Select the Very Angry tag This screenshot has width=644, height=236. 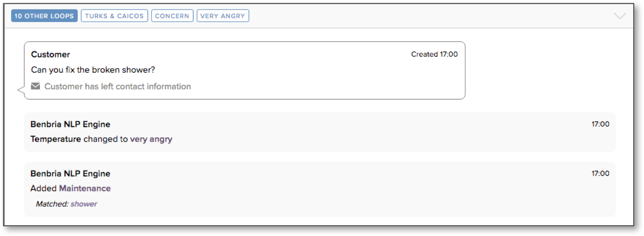(x=223, y=16)
